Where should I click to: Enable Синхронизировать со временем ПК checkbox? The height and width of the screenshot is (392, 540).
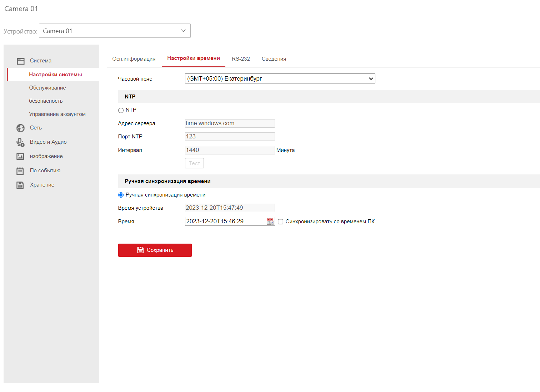click(281, 222)
